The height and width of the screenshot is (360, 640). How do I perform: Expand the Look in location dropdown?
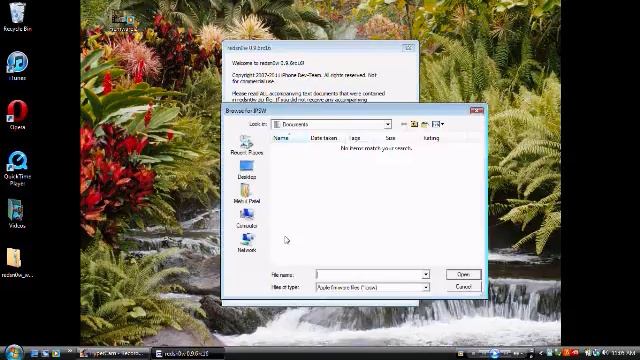coord(387,124)
